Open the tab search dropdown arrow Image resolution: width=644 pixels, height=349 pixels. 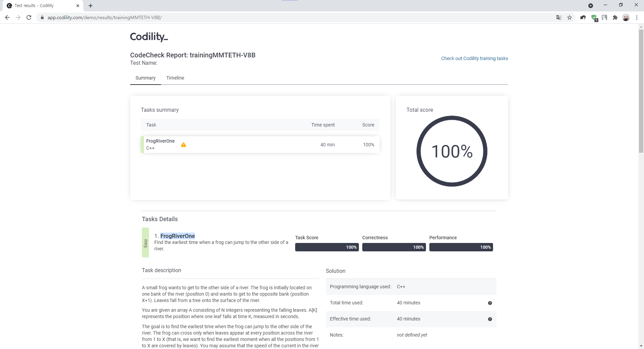point(591,6)
